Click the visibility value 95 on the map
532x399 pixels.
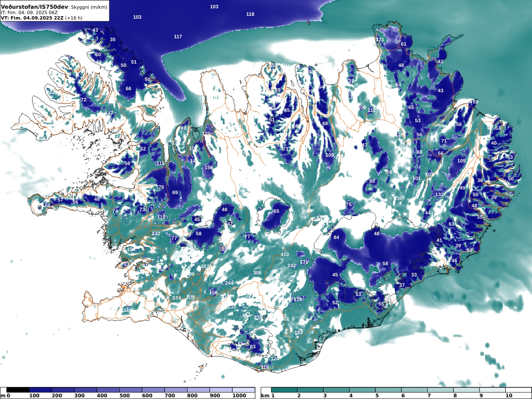[372, 181]
